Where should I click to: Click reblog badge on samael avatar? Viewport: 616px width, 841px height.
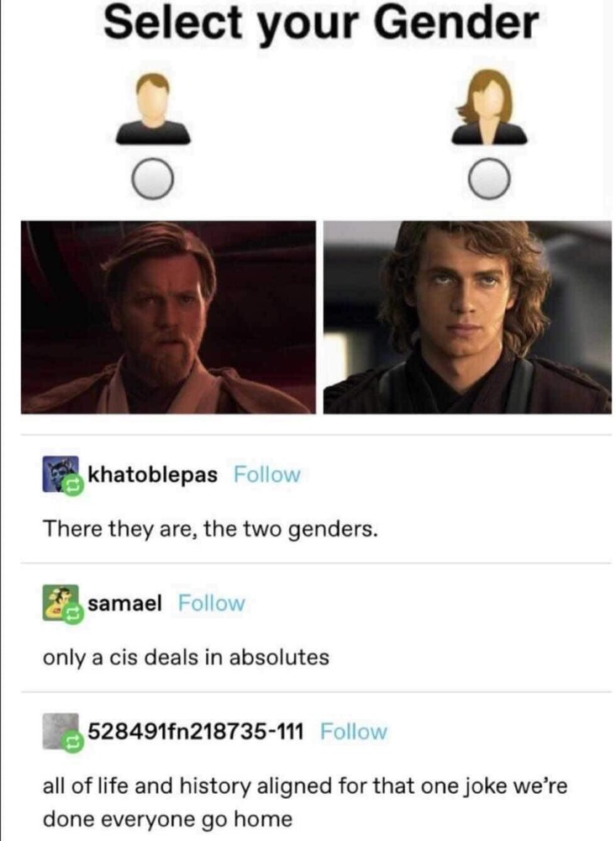coord(73,615)
